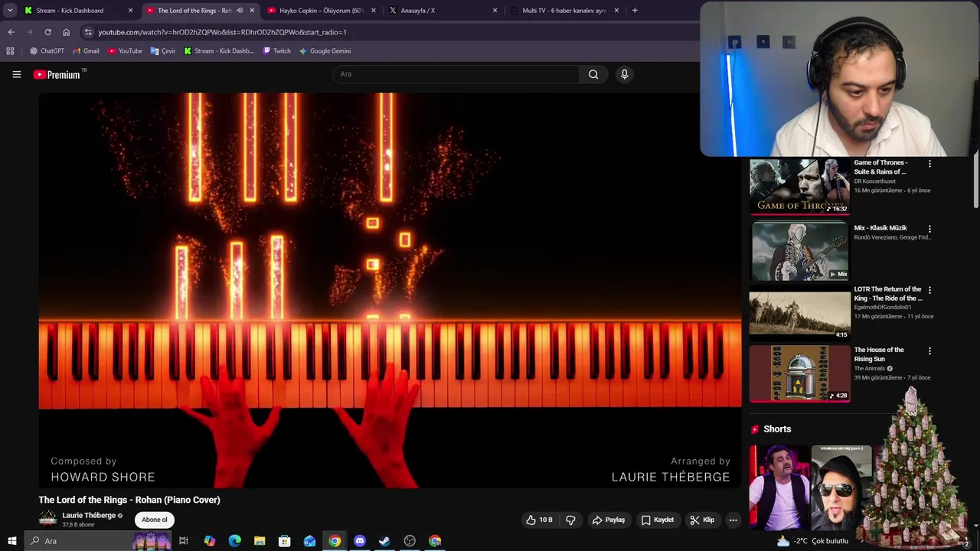Open Gmail bookmark
This screenshot has width=980, height=551.
86,51
